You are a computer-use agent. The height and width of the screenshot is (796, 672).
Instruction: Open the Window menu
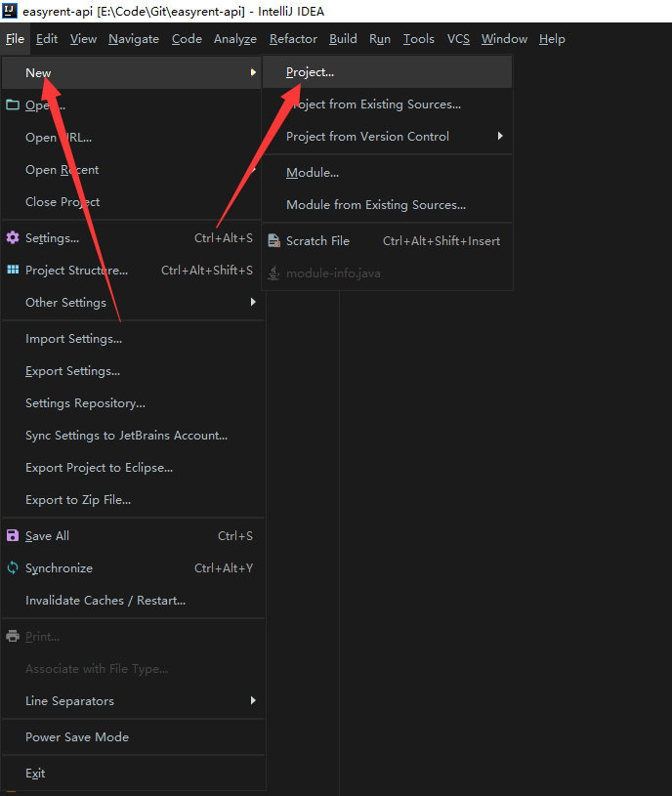coord(505,39)
